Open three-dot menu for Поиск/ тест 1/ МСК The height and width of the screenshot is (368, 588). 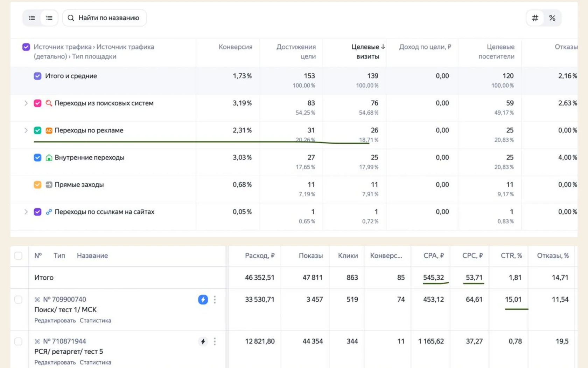click(215, 299)
